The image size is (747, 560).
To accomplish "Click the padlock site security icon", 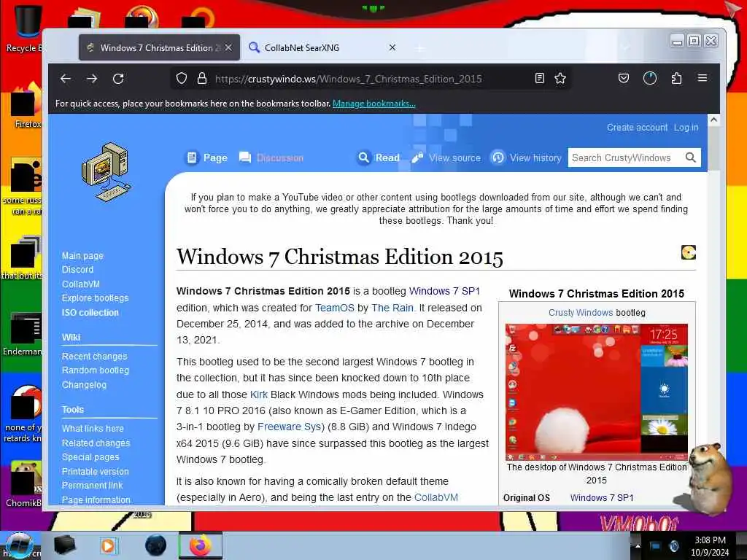I will (x=202, y=79).
